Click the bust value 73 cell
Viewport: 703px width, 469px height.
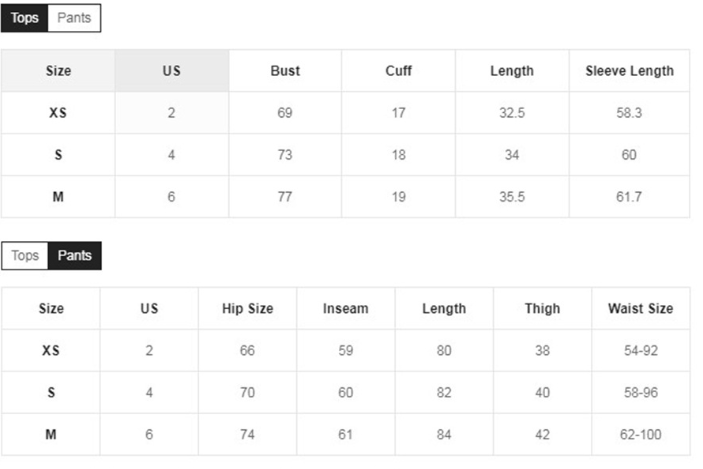coord(285,155)
